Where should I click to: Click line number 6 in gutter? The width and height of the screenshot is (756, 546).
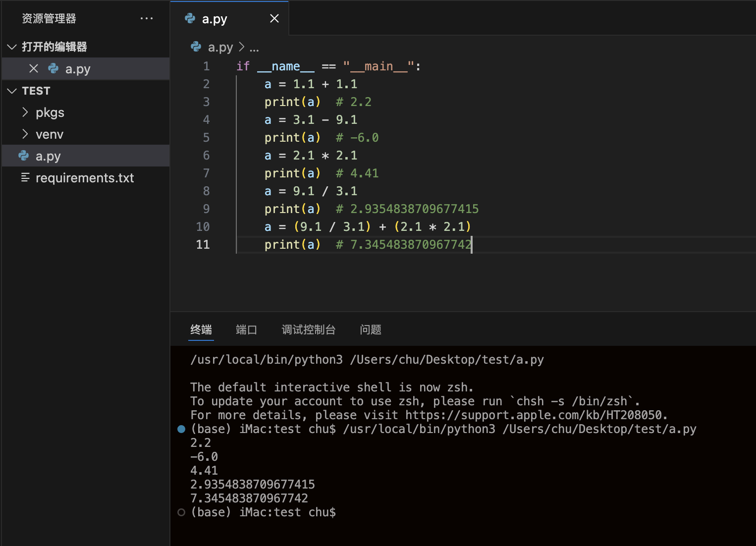(206, 156)
